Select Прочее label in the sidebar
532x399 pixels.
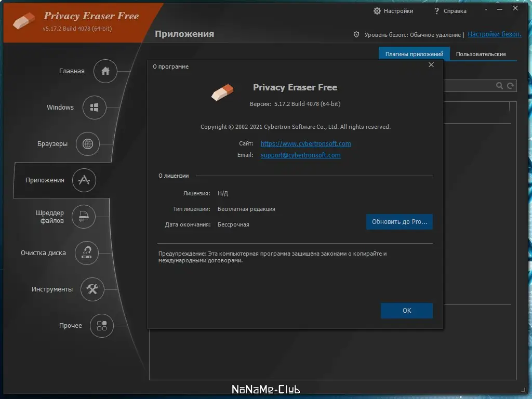pos(70,325)
